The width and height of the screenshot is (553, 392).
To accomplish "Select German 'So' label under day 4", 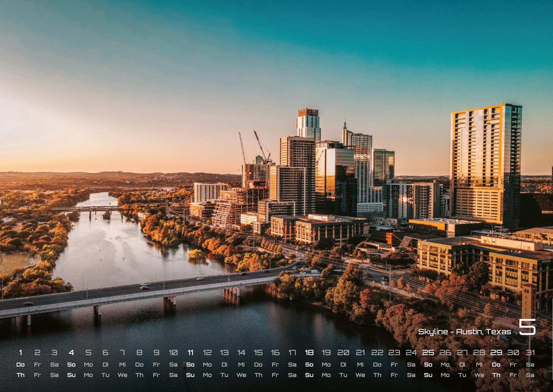I will (71, 365).
